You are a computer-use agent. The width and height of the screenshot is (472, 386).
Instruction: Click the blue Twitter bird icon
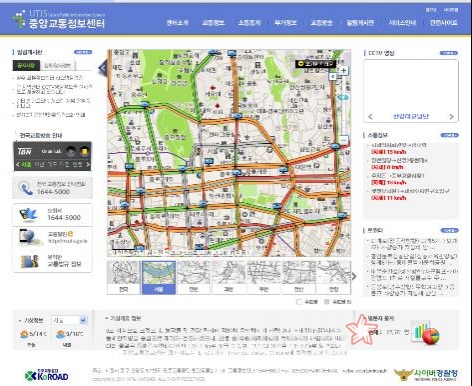[29, 214]
